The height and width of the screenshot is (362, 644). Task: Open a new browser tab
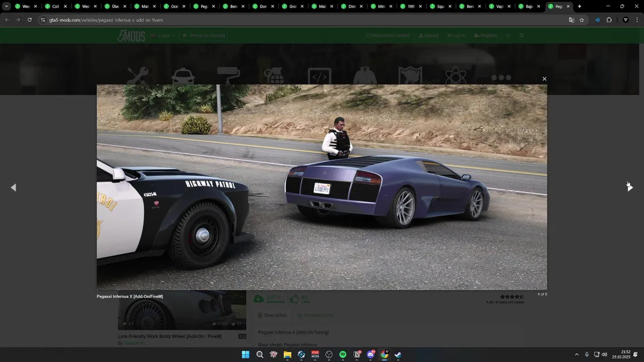pos(580,7)
